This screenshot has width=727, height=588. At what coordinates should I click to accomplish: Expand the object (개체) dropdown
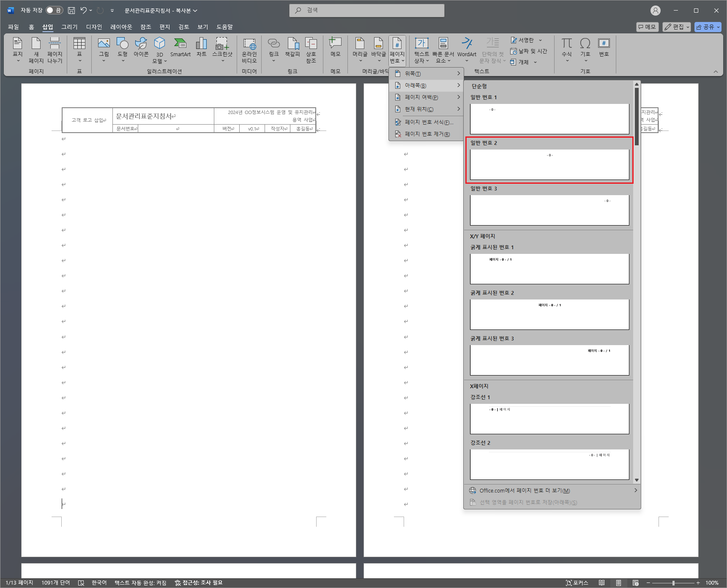pyautogui.click(x=535, y=62)
